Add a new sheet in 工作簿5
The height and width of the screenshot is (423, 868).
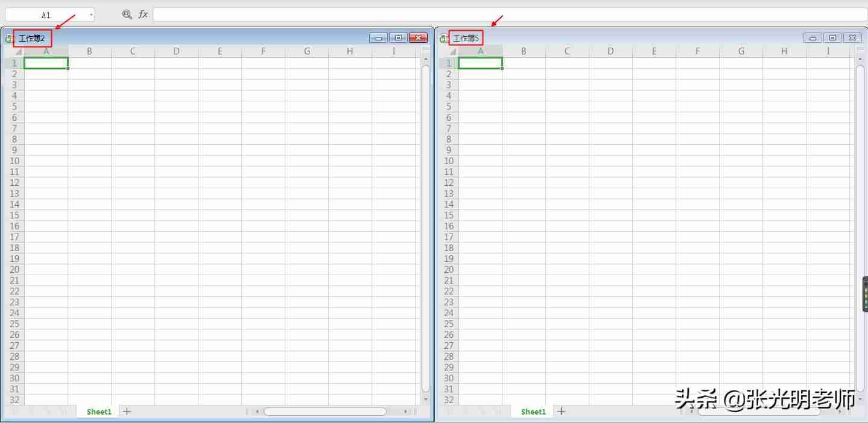coord(561,412)
